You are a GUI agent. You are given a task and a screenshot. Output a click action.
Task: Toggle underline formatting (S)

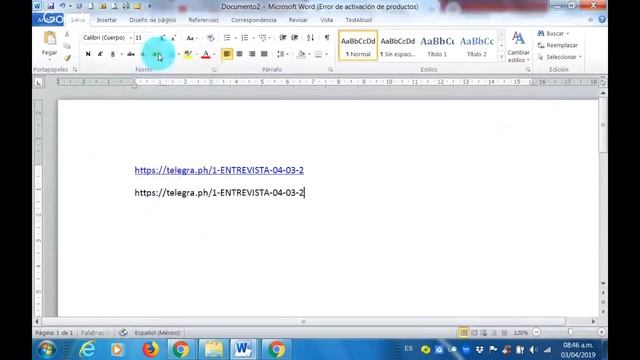[113, 54]
